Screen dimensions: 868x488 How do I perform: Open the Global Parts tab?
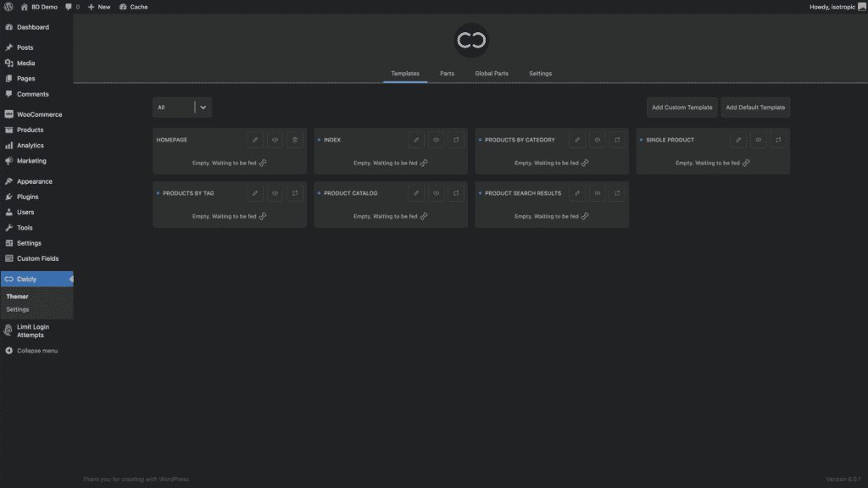(492, 74)
